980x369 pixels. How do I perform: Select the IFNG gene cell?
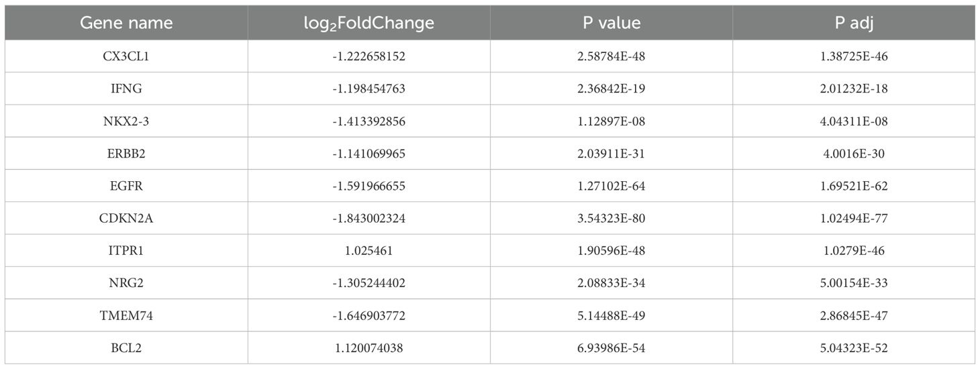126,89
